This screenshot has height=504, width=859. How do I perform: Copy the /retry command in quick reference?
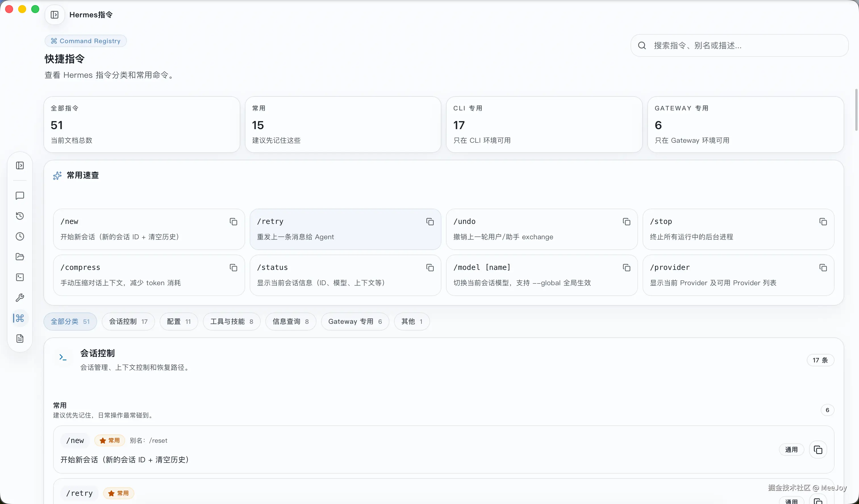[x=430, y=222]
